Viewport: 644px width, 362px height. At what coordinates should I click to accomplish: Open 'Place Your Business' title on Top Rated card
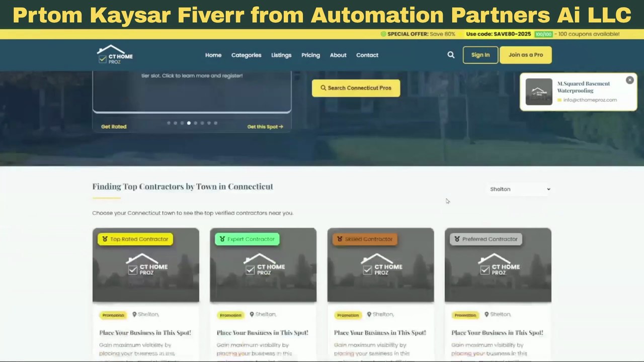[145, 333]
